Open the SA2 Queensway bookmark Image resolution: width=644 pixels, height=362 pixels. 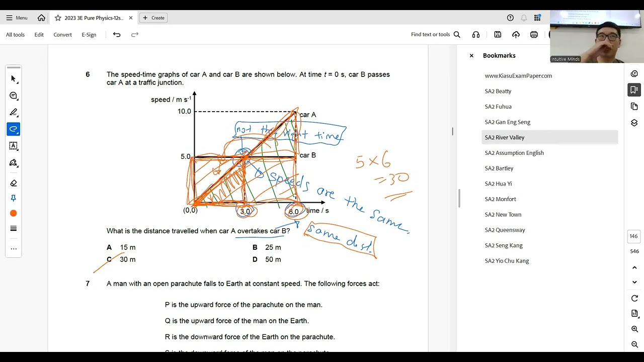[x=505, y=230]
